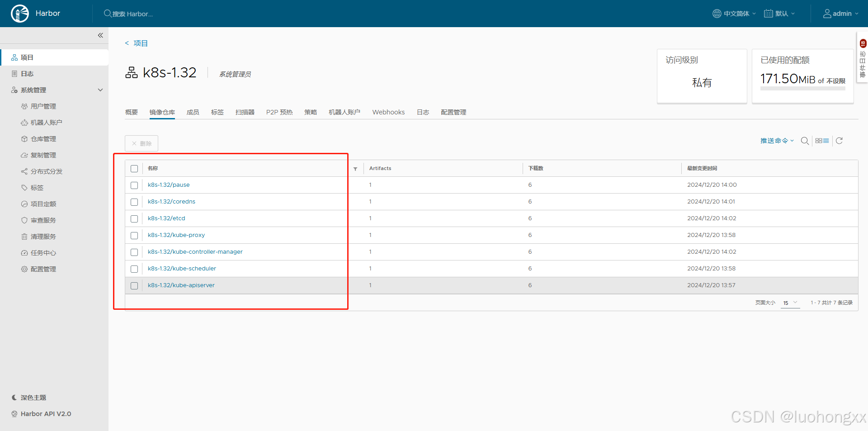
Task: Sort by the Artifacts column header
Action: pos(380,168)
